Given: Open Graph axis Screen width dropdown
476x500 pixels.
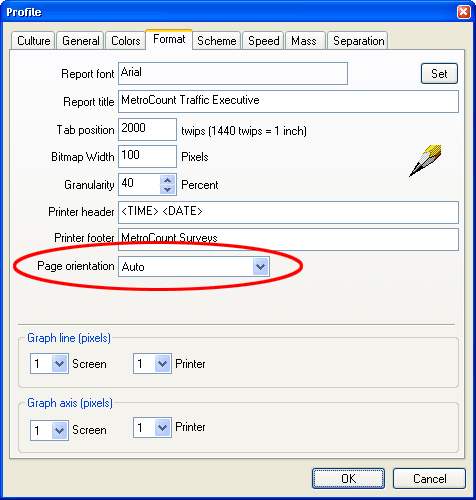Looking at the screenshot, I should (59, 430).
